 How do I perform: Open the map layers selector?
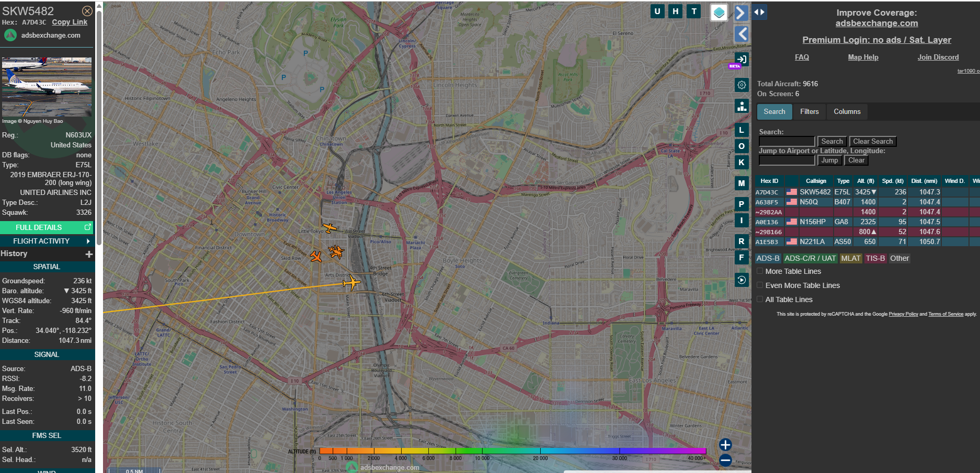[x=719, y=13]
